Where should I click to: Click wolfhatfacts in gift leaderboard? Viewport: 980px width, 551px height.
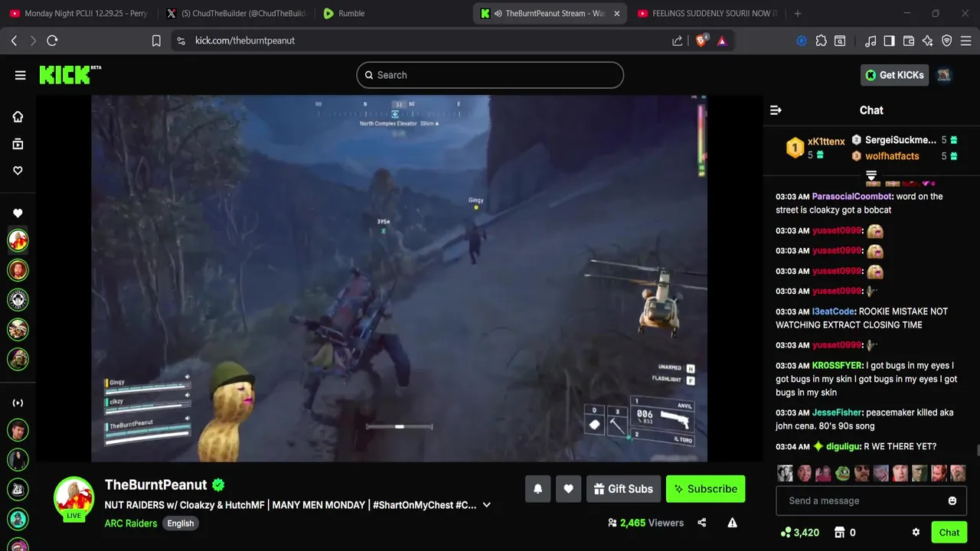[x=892, y=156]
